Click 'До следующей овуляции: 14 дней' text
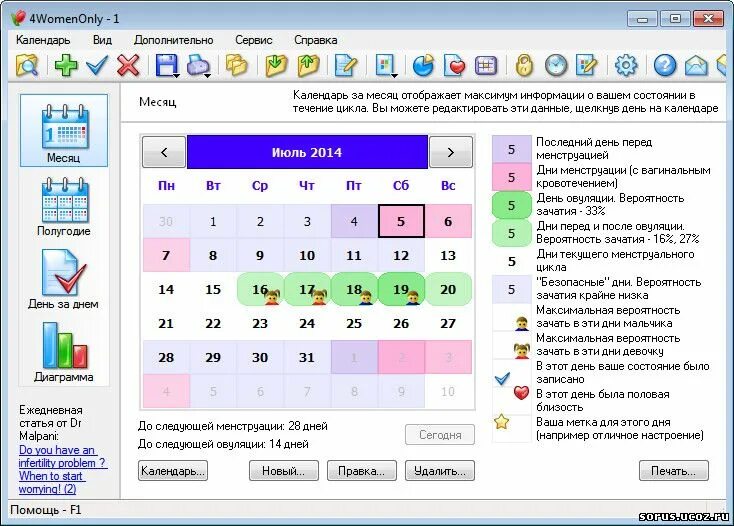734x526 pixels. click(x=223, y=444)
